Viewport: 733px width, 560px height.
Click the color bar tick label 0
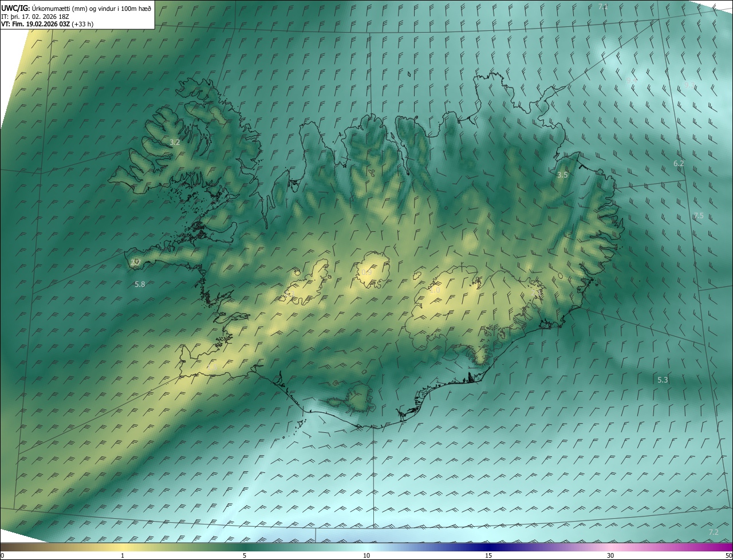click(x=2, y=555)
